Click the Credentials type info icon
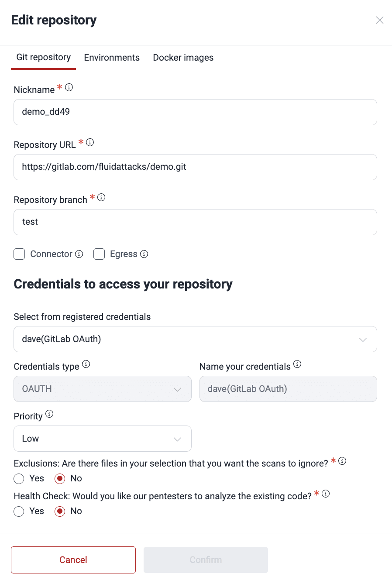 coord(86,364)
